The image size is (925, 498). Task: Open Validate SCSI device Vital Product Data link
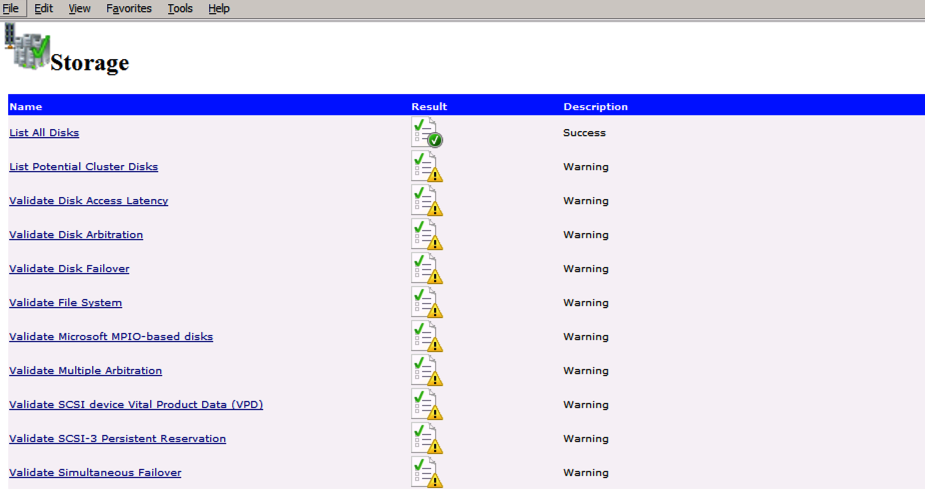click(x=136, y=405)
